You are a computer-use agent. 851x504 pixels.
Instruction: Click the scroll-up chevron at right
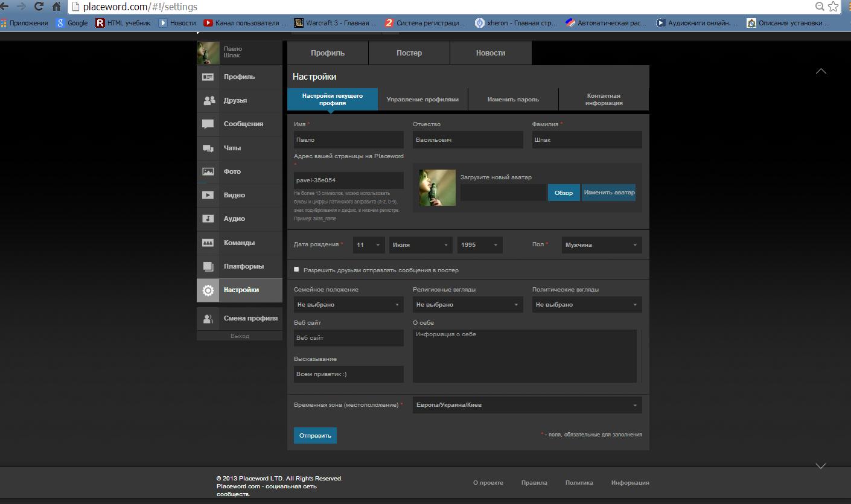(821, 71)
